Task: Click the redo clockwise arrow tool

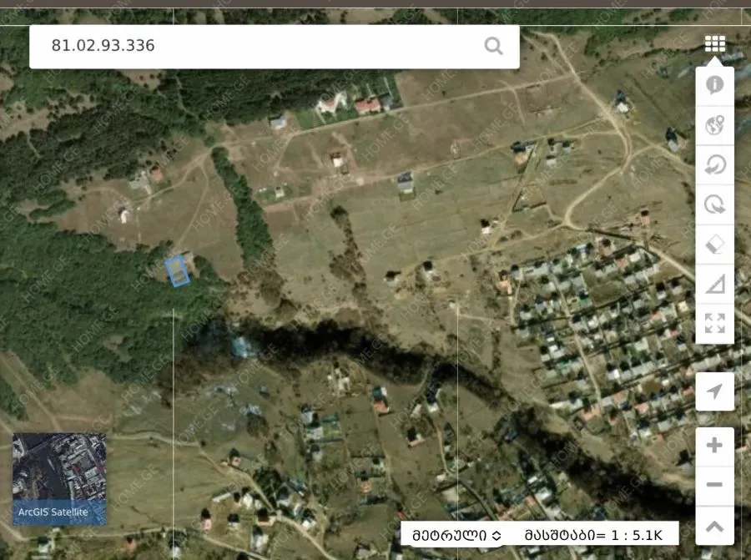Action: (714, 204)
